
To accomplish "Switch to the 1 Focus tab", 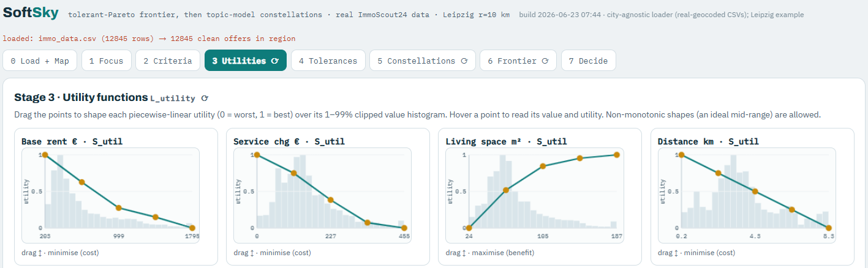I will 106,61.
